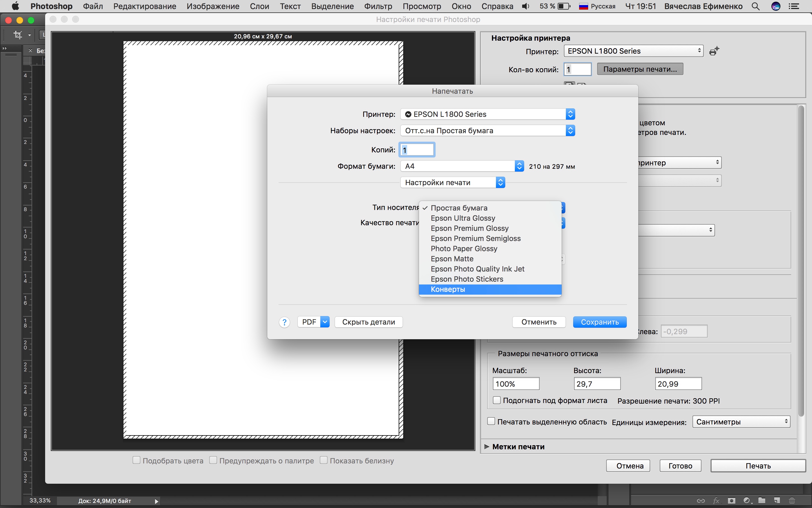
Task: Expand the collapsed tools panel double-arrow
Action: tap(4, 48)
